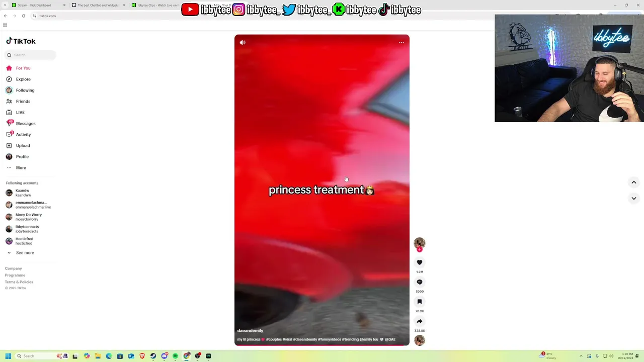Click the daeandemily username on video
Image resolution: width=644 pixels, height=362 pixels.
[x=250, y=331]
